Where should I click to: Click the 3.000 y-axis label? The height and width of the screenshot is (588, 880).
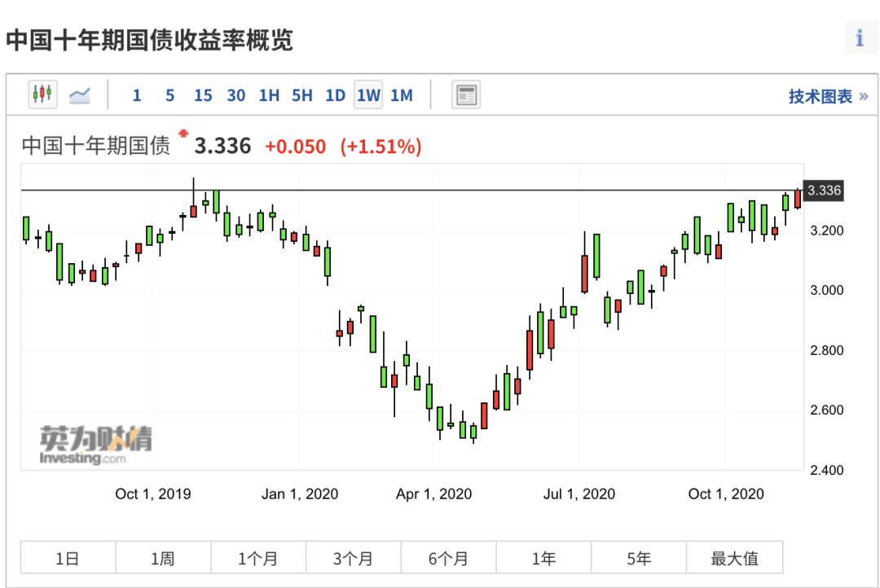tap(827, 290)
